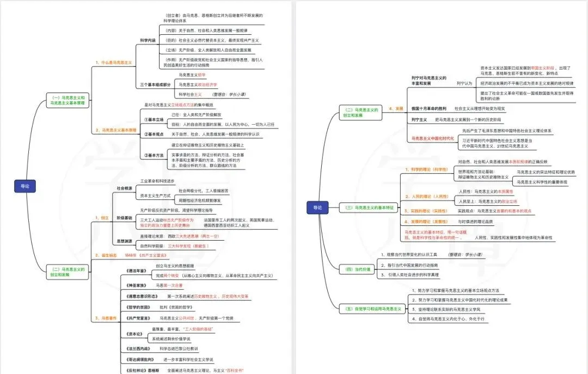Click the '马克思主义政治经济学' leaf
This screenshot has height=374, width=588.
pyautogui.click(x=198, y=85)
